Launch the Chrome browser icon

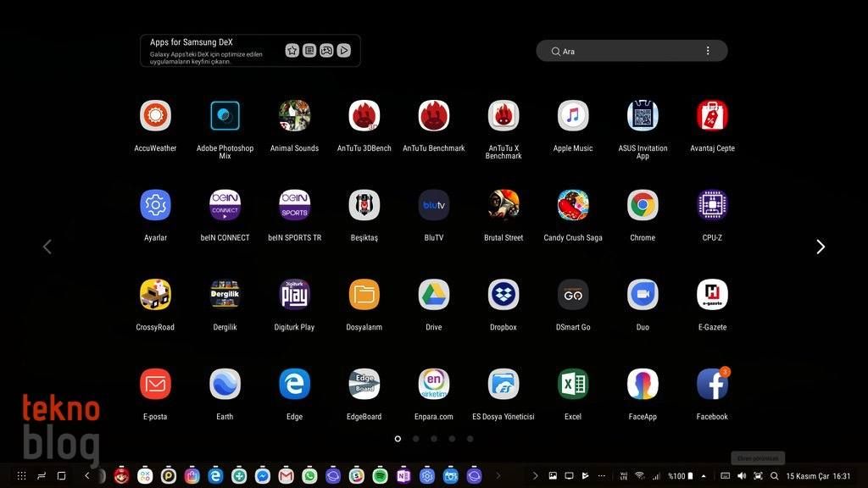tap(643, 205)
